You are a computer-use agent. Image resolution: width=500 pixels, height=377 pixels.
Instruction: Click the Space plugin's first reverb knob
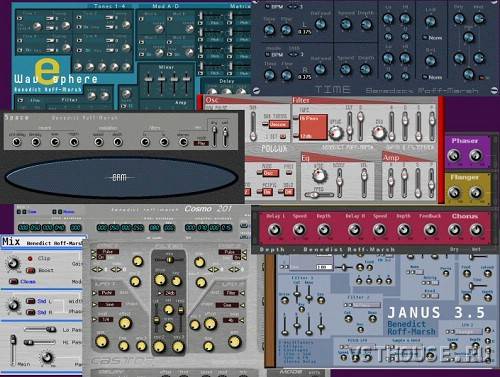pos(16,142)
